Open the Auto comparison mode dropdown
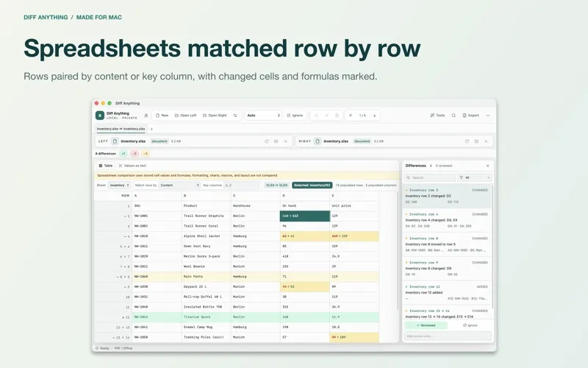 (x=263, y=116)
